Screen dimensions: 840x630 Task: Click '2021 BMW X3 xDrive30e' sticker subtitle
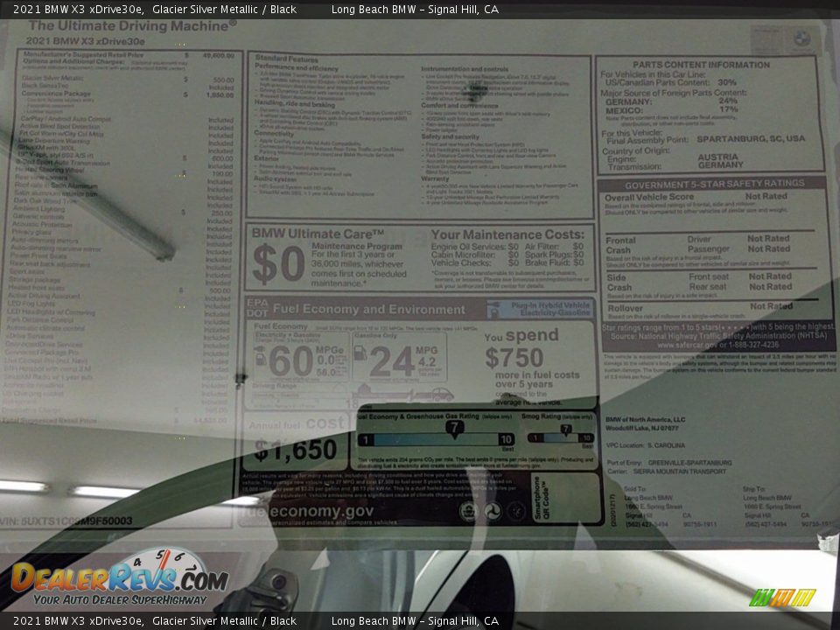click(85, 41)
